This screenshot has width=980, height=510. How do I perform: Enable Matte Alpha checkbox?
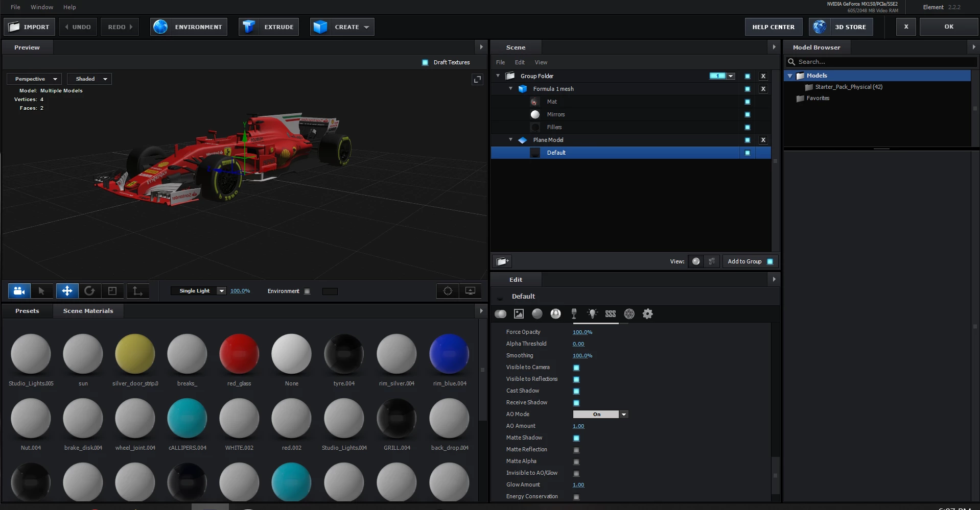pos(576,462)
